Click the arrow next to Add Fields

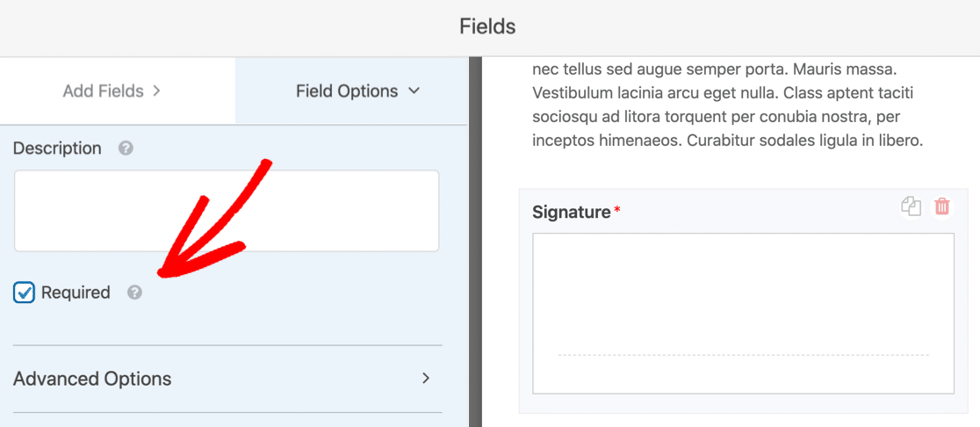156,91
